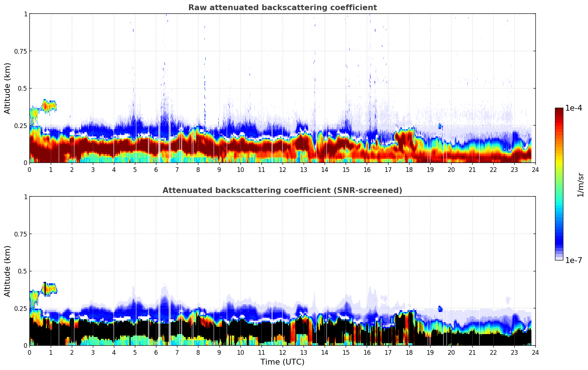This screenshot has width=588, height=370.
Task: Click the elevated cloud patch near hour 1 in top plot
Action: pyautogui.click(x=49, y=106)
